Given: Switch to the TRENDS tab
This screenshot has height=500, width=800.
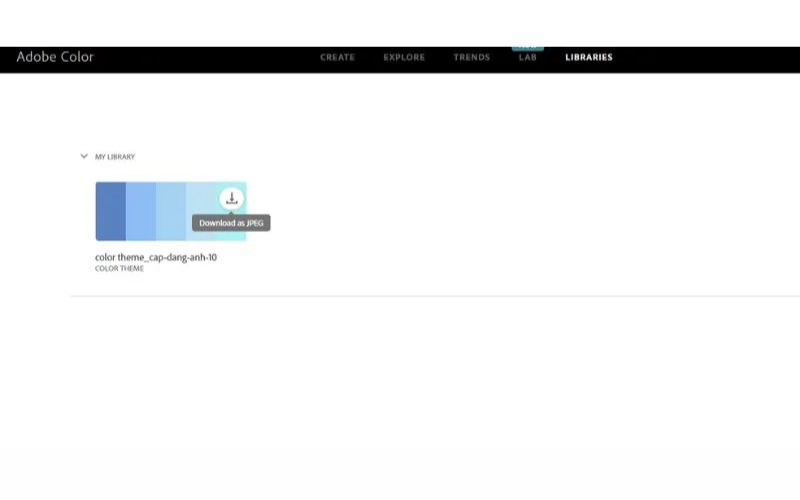Looking at the screenshot, I should pos(471,58).
